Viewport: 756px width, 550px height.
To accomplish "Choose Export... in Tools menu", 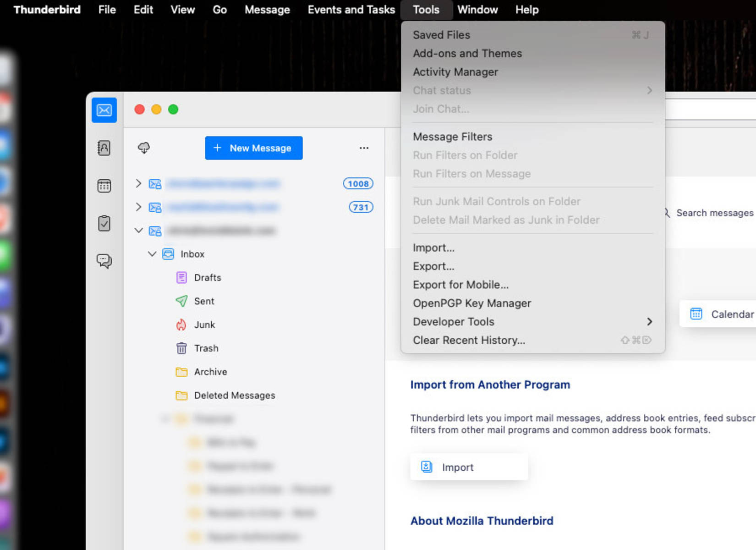I will tap(533, 266).
